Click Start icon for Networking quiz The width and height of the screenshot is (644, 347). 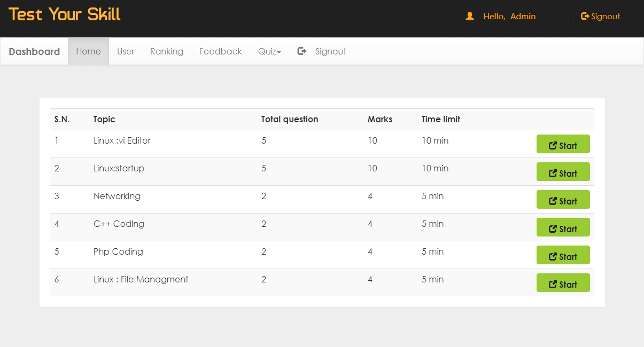[x=553, y=201]
